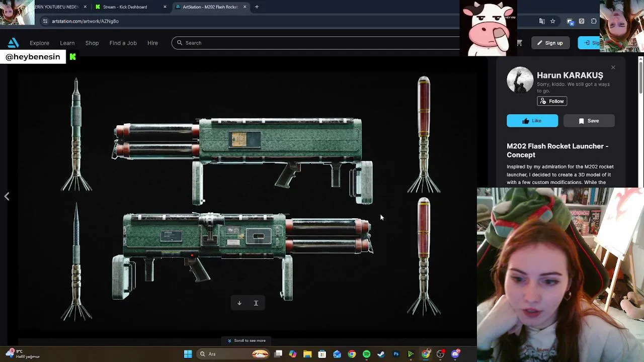644x362 pixels.
Task: Open the Shop menu
Action: click(x=92, y=43)
